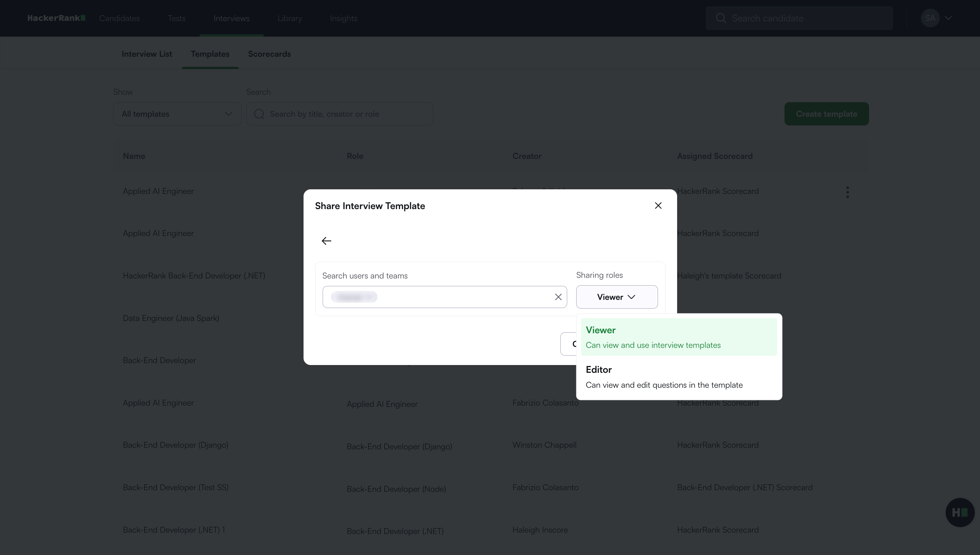
Task: Open the HackerRank help chat widget
Action: (960, 512)
